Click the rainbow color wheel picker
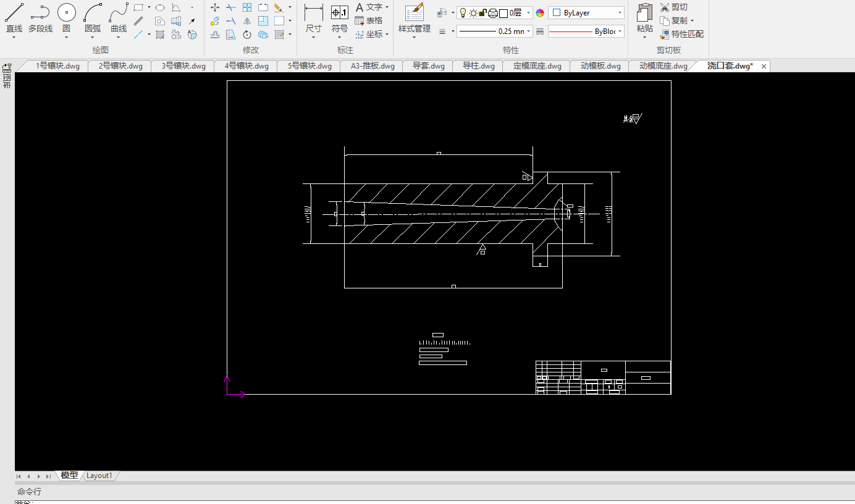 coord(540,13)
